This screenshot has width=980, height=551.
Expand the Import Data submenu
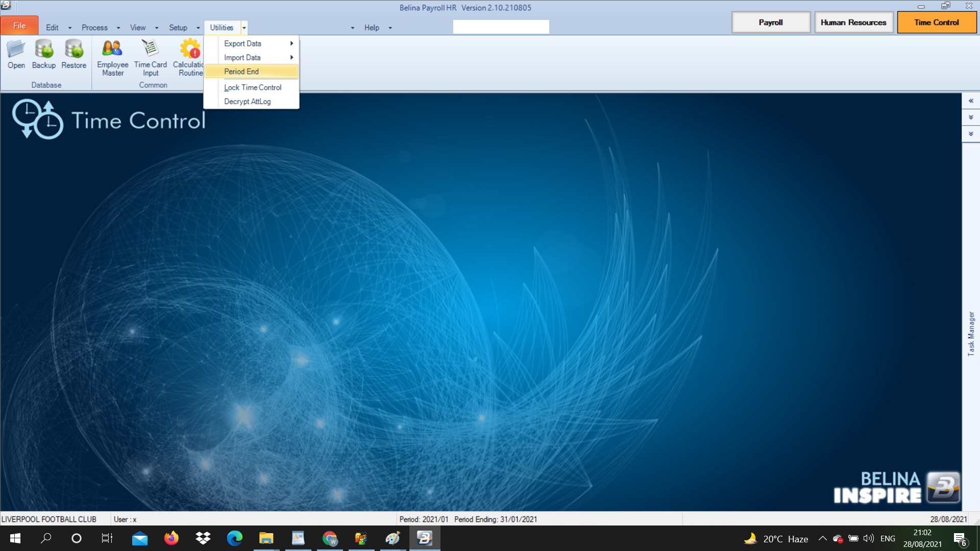[x=251, y=58]
